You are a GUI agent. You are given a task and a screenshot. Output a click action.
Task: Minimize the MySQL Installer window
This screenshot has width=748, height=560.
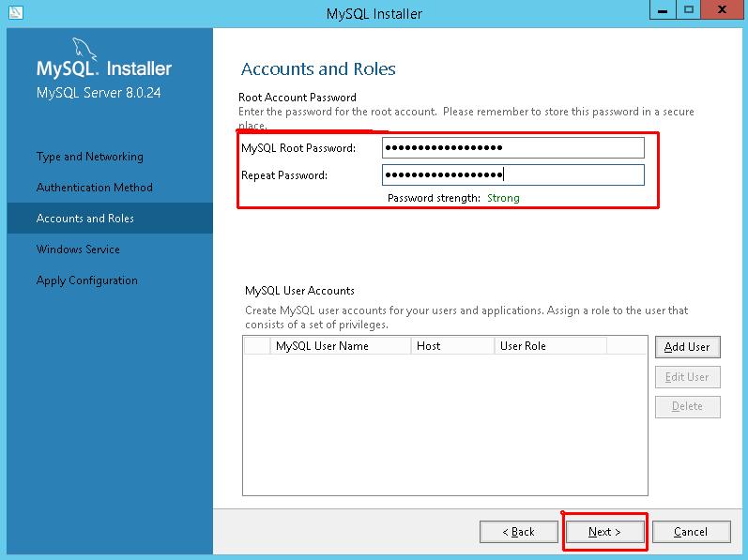(663, 10)
